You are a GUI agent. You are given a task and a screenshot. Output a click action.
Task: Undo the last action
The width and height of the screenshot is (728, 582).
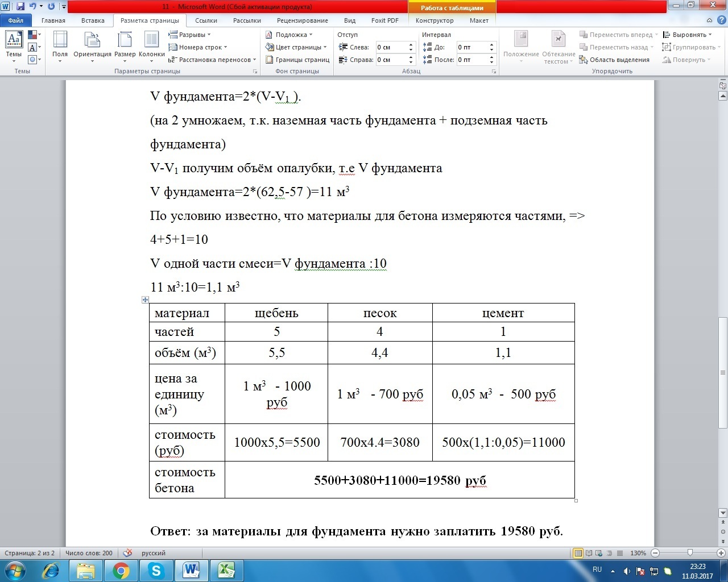(32, 6)
